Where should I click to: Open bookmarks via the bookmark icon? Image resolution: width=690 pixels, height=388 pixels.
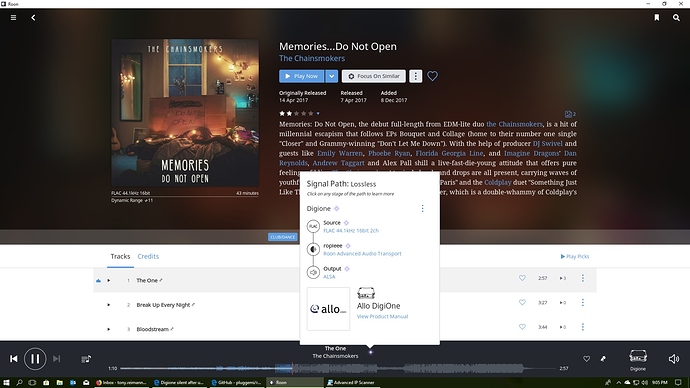point(657,18)
